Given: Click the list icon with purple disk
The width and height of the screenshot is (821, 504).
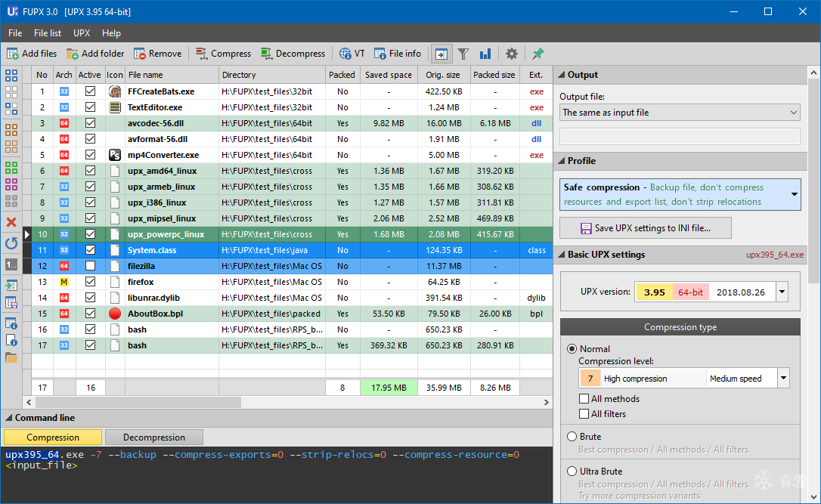Looking at the screenshot, I should (x=11, y=302).
